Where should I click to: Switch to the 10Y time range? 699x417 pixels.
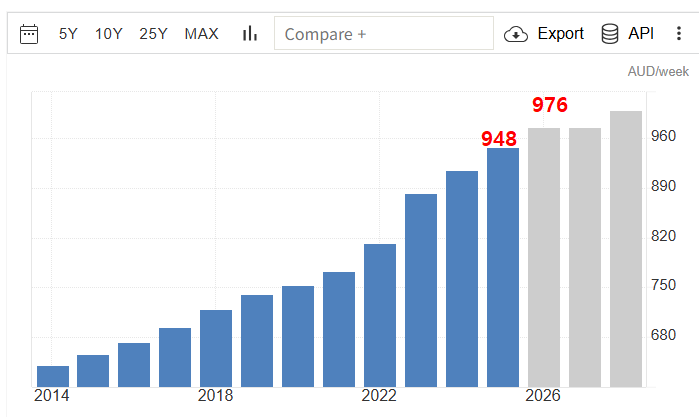tap(109, 34)
